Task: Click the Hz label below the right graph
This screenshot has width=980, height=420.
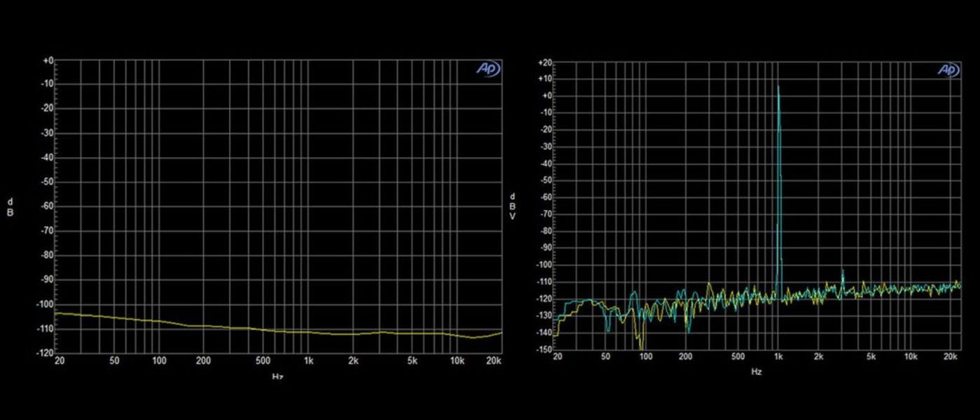Action: point(756,372)
